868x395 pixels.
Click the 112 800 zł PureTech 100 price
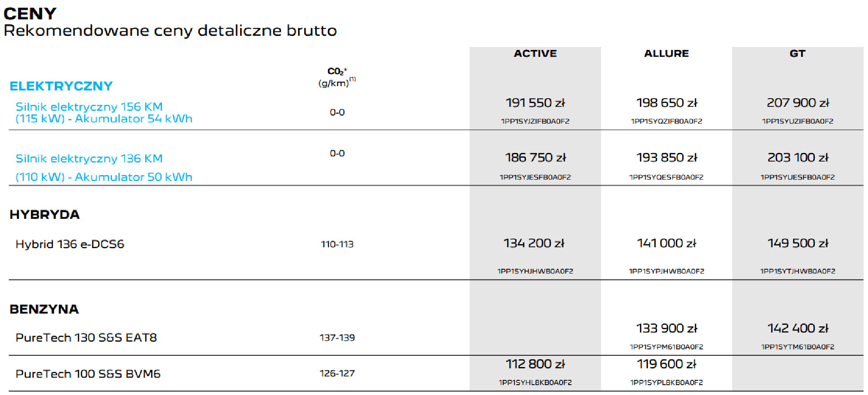pos(535,364)
